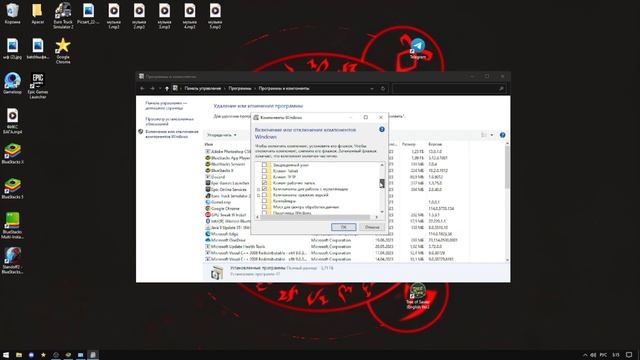Click the scroll-down arrow of components list
Viewport: 640px width, 360px height.
382,211
